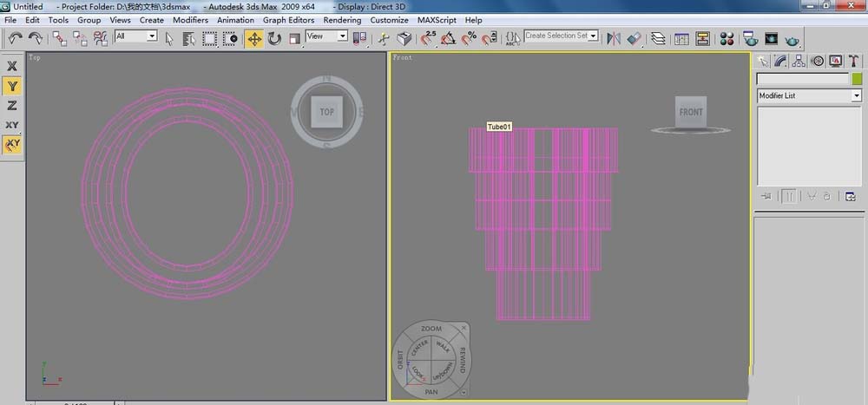Click the Quick Render teapot icon
This screenshot has height=405, width=868.
(x=792, y=40)
